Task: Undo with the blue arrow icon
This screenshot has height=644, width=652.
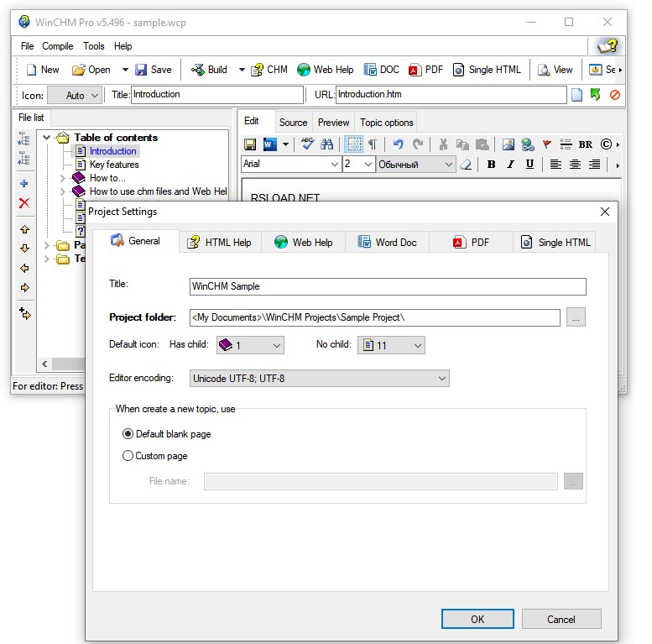Action: [x=398, y=144]
